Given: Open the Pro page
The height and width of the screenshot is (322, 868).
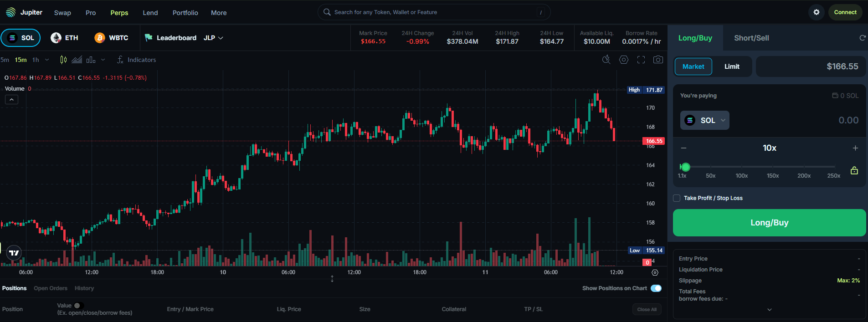Looking at the screenshot, I should pyautogui.click(x=91, y=13).
